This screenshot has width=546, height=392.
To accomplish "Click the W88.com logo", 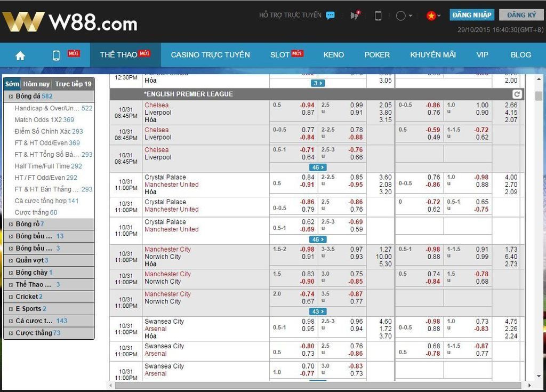I will (x=70, y=22).
